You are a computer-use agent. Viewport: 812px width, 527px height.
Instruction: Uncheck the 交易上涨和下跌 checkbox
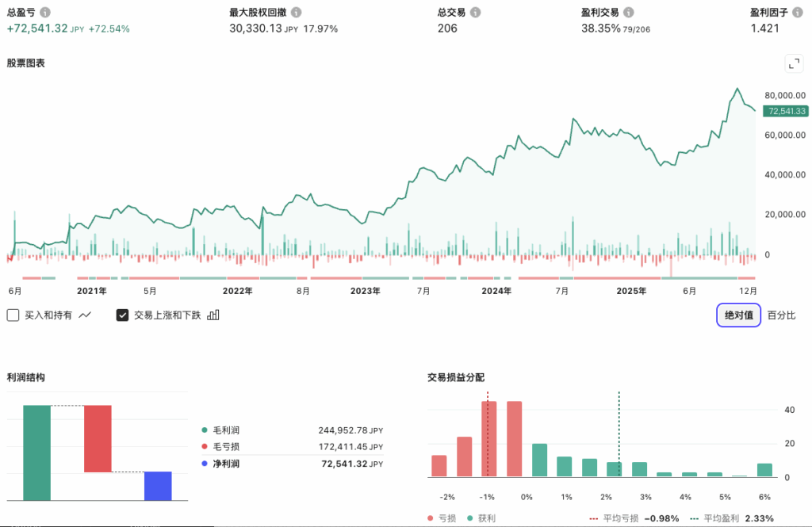click(x=122, y=315)
